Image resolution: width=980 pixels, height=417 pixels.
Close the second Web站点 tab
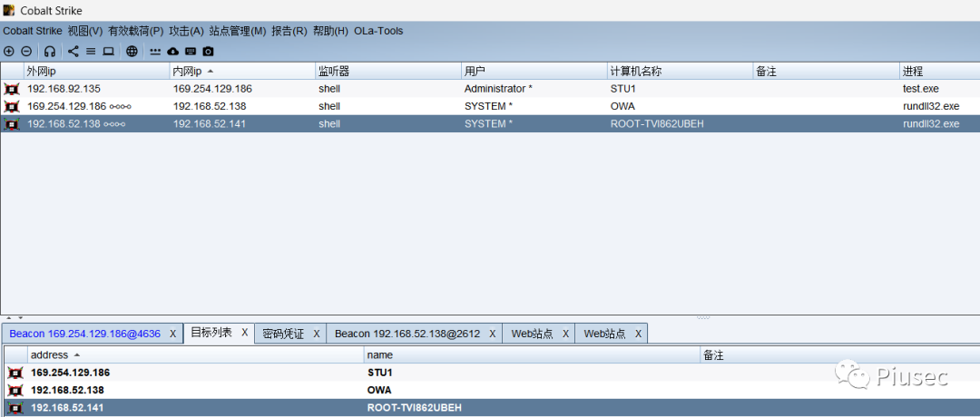click(638, 334)
